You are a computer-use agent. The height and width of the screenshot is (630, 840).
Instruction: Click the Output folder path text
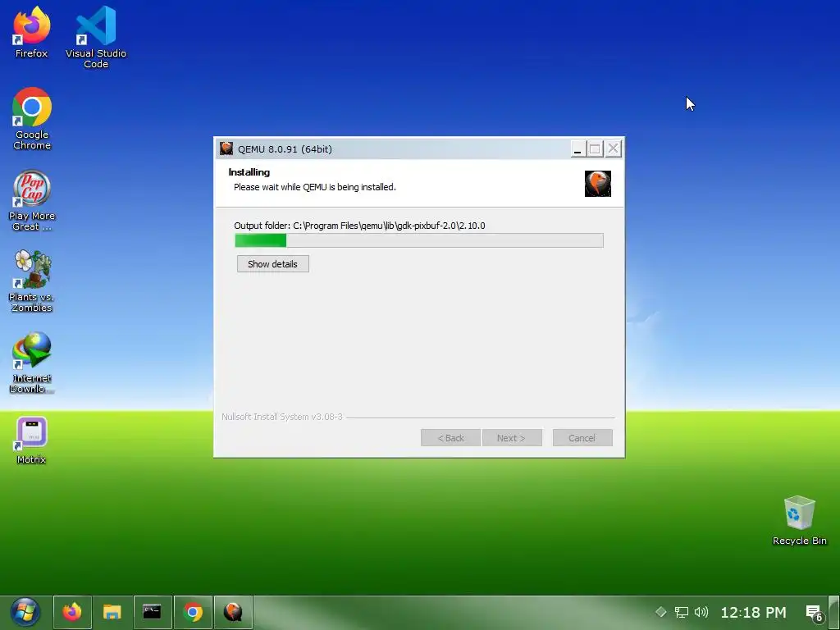point(359,226)
